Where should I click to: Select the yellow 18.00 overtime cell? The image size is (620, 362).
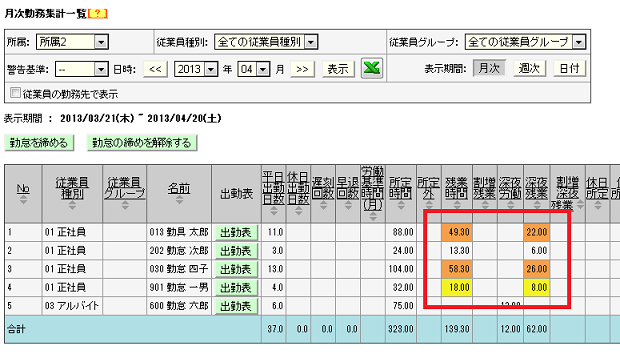(x=456, y=288)
